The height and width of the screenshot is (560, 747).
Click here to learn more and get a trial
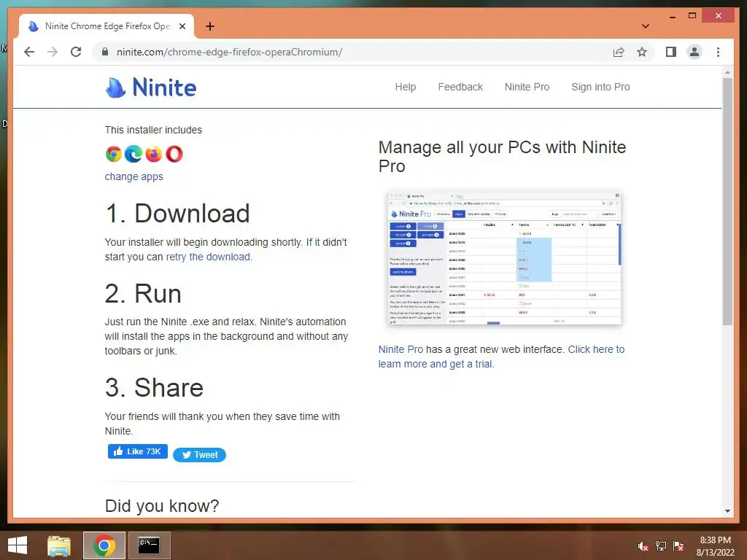501,357
